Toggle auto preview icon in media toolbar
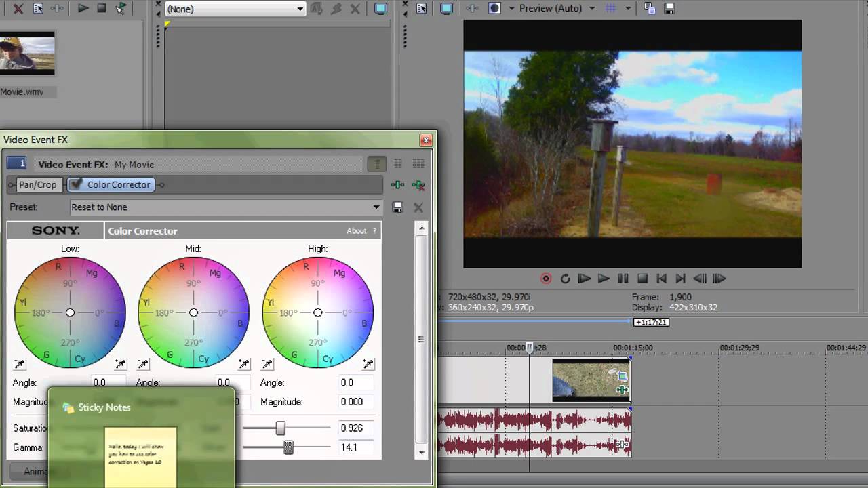Image resolution: width=868 pixels, height=488 pixels. pos(121,9)
